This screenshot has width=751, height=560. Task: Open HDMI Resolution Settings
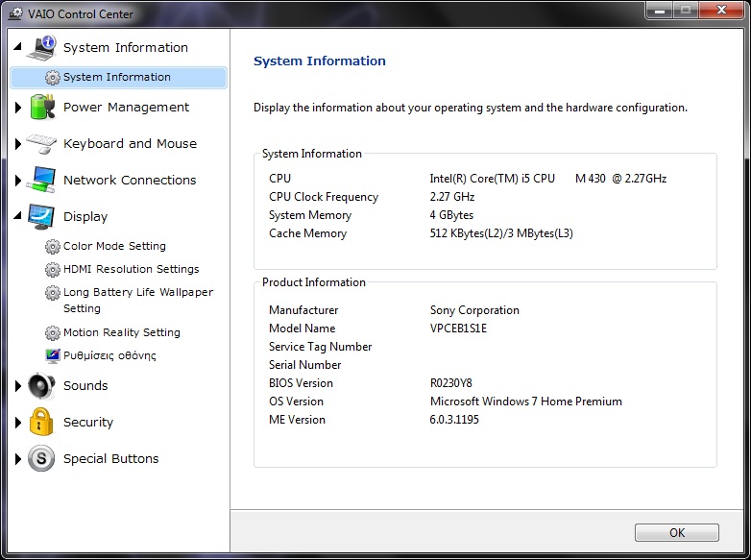[132, 269]
